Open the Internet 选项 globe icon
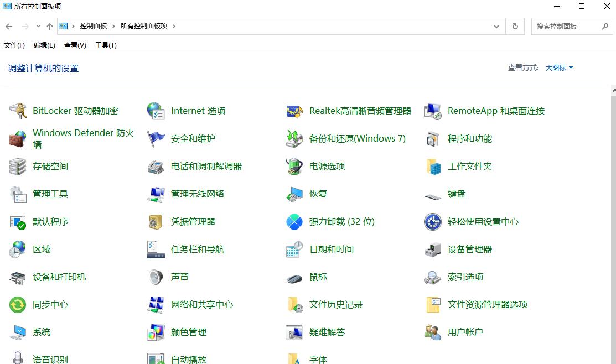 pyautogui.click(x=156, y=111)
